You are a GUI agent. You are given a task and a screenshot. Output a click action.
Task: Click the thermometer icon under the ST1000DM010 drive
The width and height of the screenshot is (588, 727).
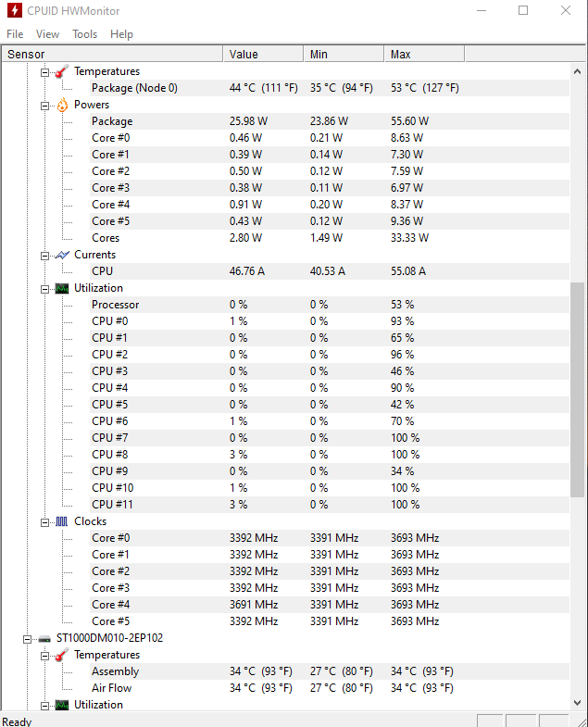pos(62,655)
